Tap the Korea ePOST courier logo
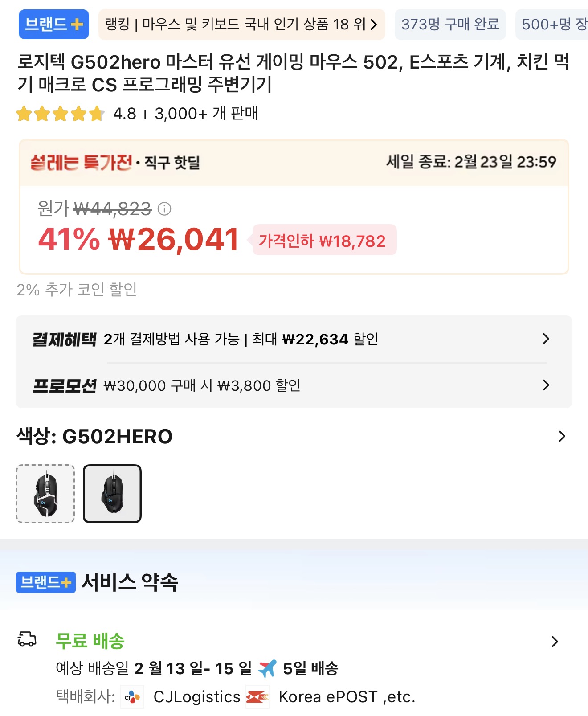Viewport: 588px width, 716px height. tap(257, 697)
